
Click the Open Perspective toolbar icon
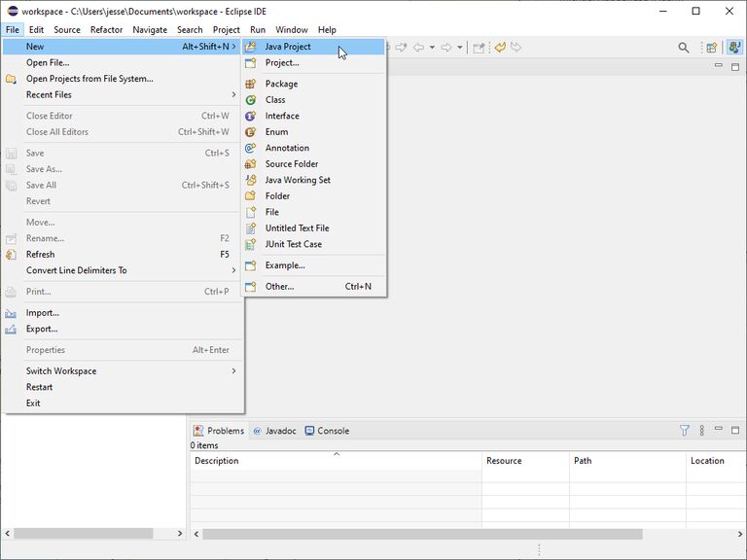tap(711, 48)
